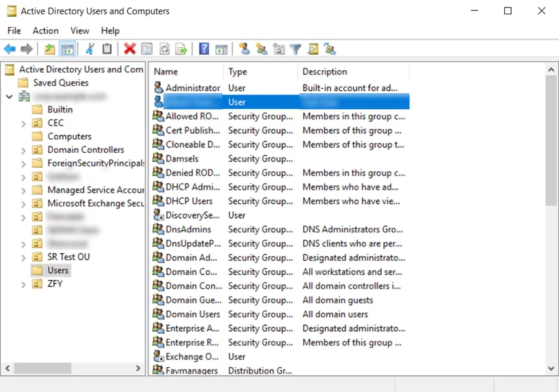
Task: Select the Enterprise A... group row
Action: point(280,328)
